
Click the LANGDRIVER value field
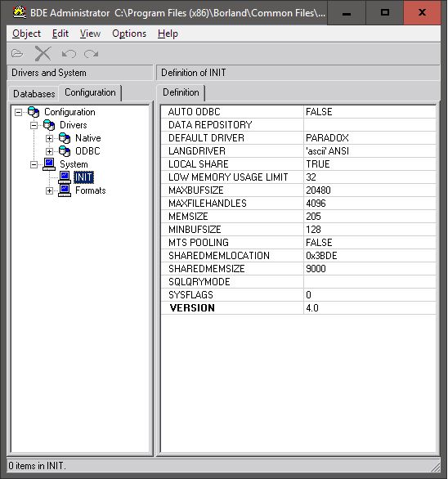point(370,151)
